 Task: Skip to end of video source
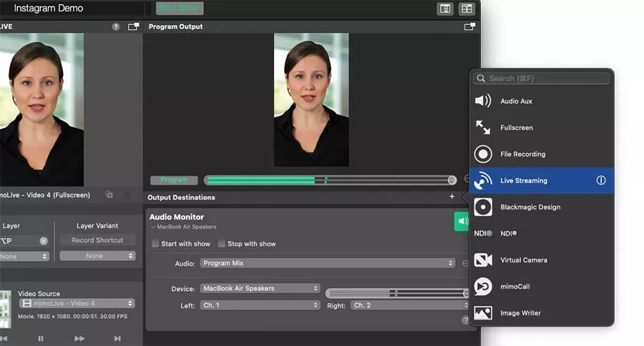tap(117, 339)
